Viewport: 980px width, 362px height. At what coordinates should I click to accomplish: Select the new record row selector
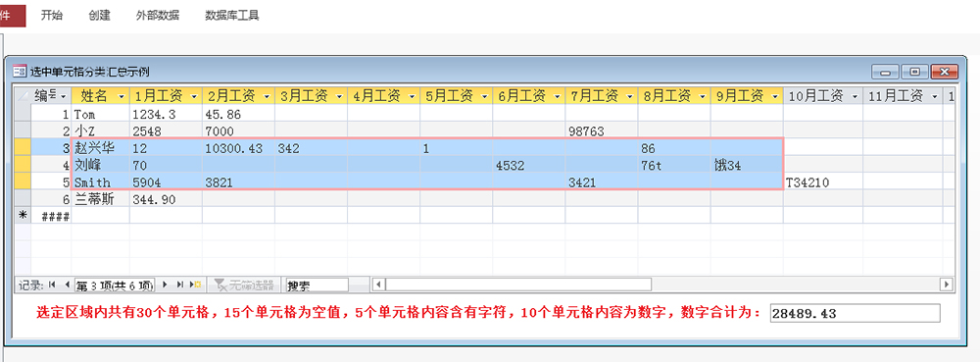[x=23, y=216]
